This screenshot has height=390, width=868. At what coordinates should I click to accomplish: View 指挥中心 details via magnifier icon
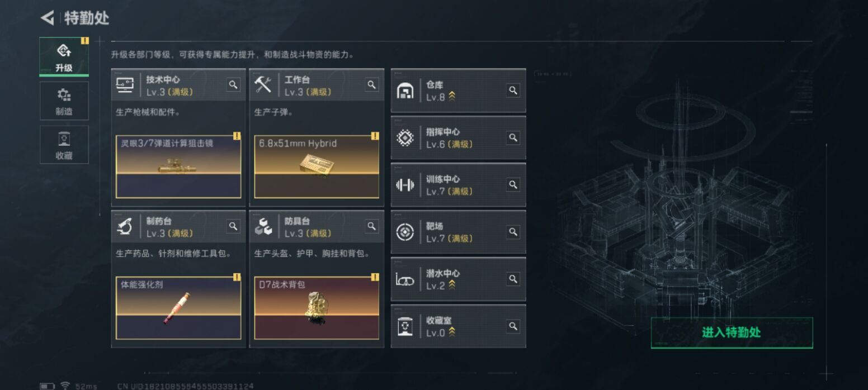coord(513,137)
